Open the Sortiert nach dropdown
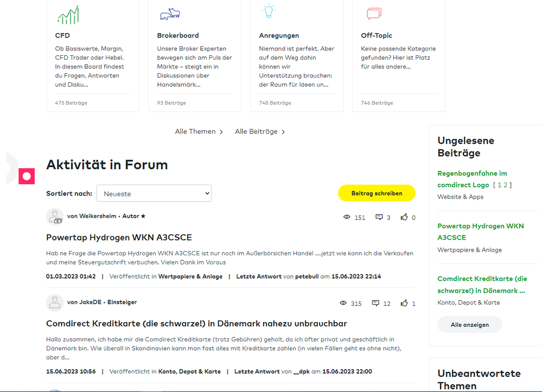Screen dimensions: 542x392 click(154, 194)
